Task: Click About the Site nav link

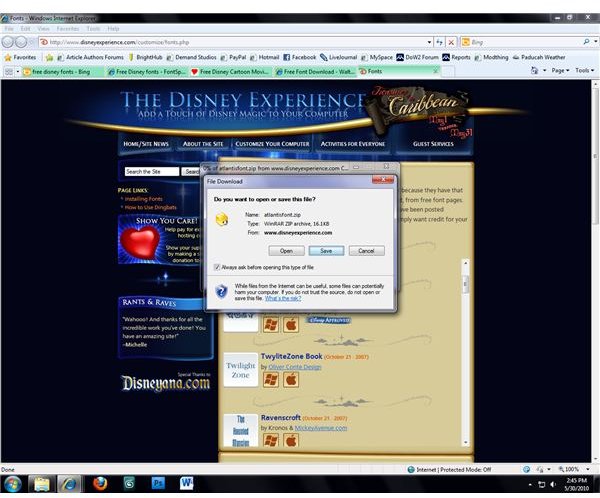Action: point(203,144)
